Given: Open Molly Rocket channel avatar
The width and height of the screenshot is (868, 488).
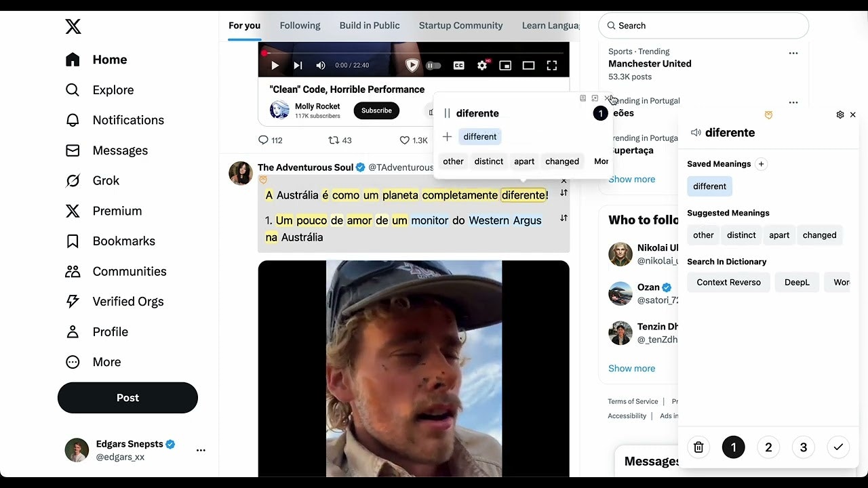Looking at the screenshot, I should 279,110.
